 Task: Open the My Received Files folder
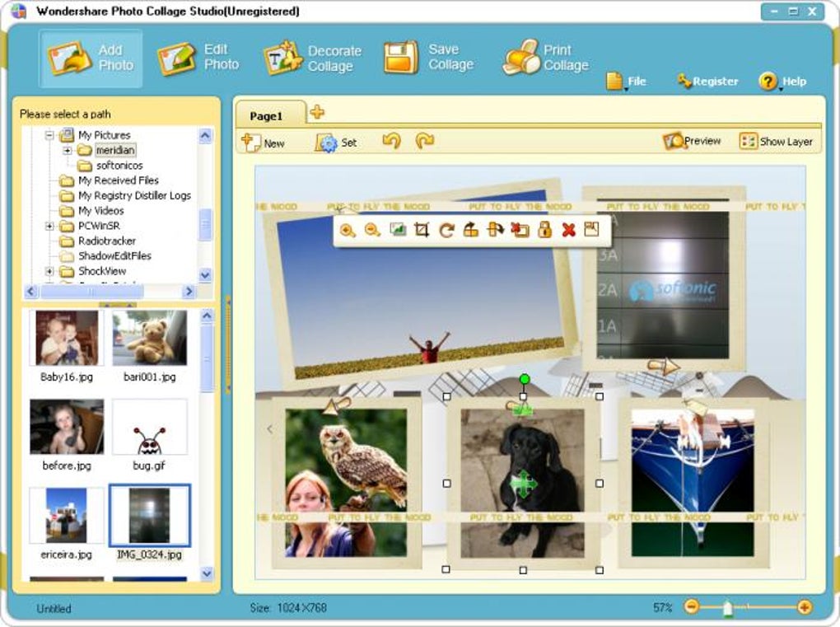(118, 180)
